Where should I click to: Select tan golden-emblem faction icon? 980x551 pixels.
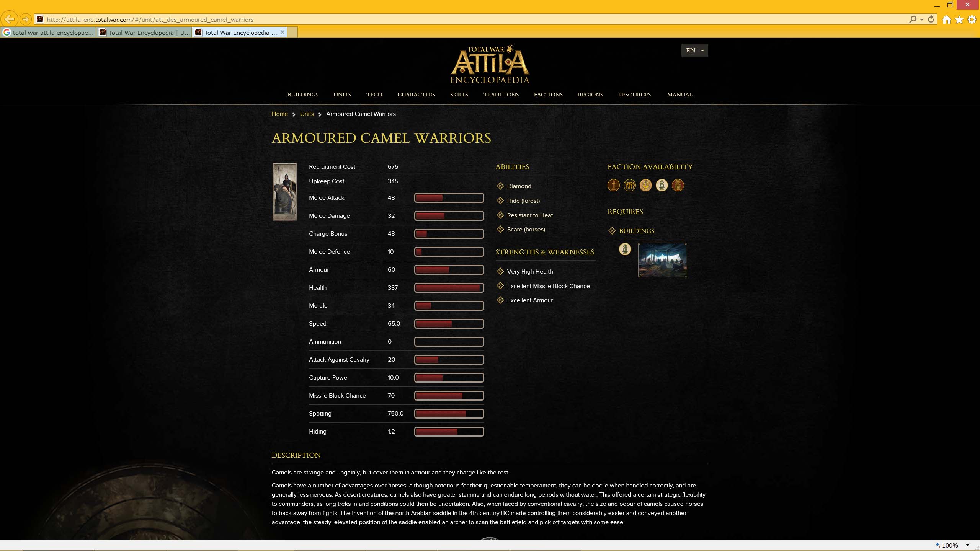[x=645, y=185]
